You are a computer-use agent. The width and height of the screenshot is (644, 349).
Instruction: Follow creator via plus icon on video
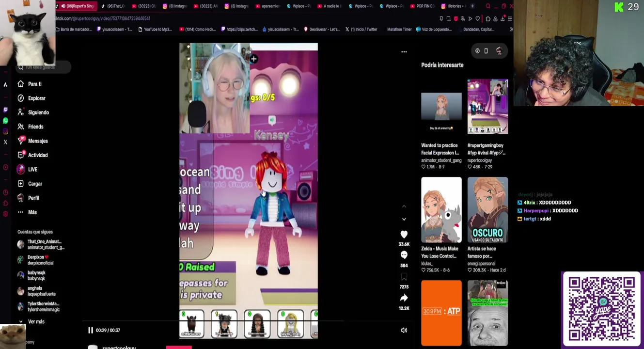coord(253,59)
